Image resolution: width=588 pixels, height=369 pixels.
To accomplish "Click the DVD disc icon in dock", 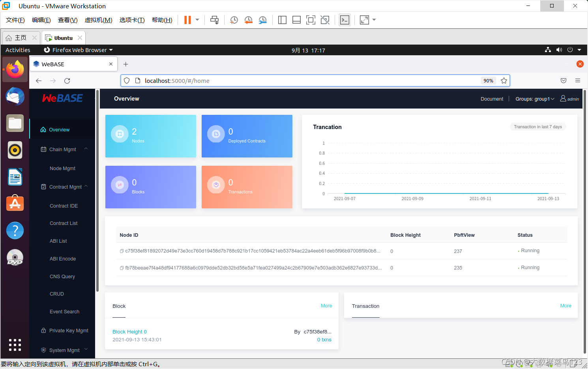I will coord(15,257).
